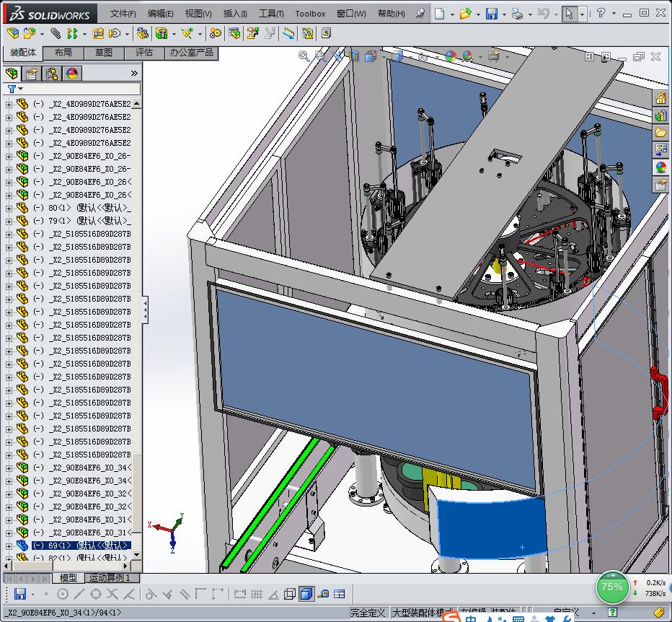Toggle the menu bar pin icon
The image size is (672, 622).
(x=420, y=13)
